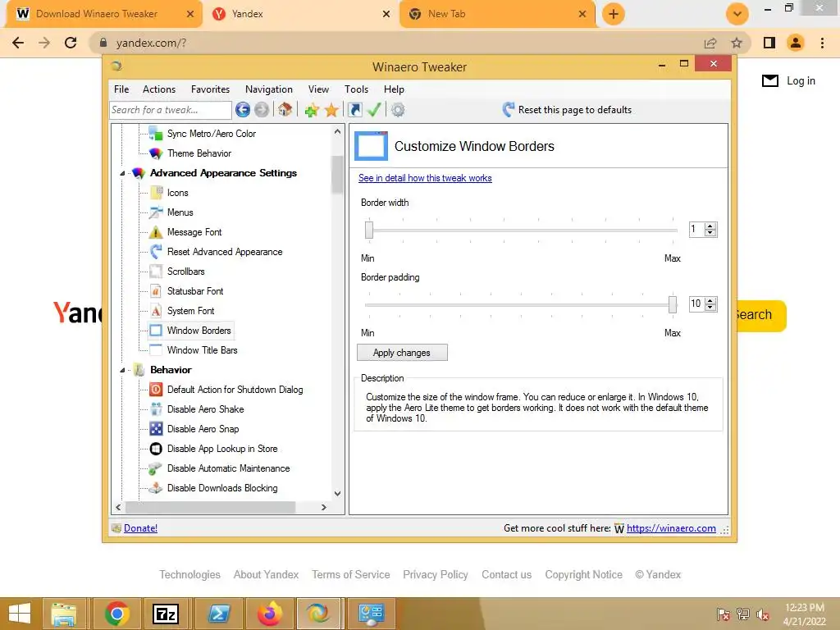This screenshot has width=840, height=630.
Task: Reload the page in Chrome
Action: [x=71, y=43]
